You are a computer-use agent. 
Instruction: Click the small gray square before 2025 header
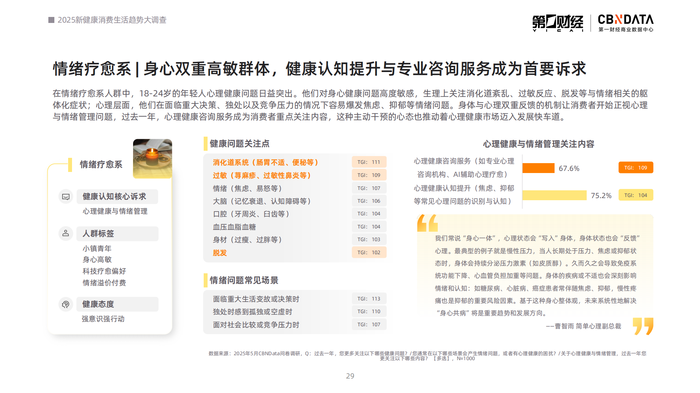[51, 20]
